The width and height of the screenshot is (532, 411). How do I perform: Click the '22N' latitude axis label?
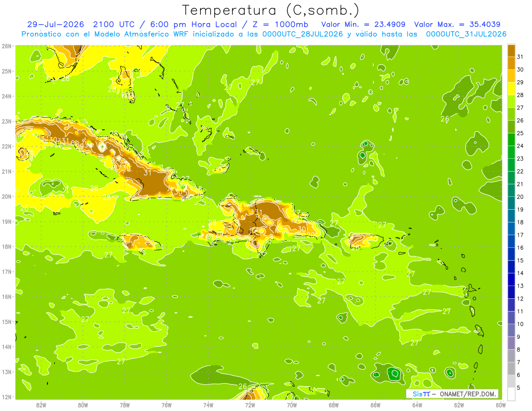click(x=6, y=146)
